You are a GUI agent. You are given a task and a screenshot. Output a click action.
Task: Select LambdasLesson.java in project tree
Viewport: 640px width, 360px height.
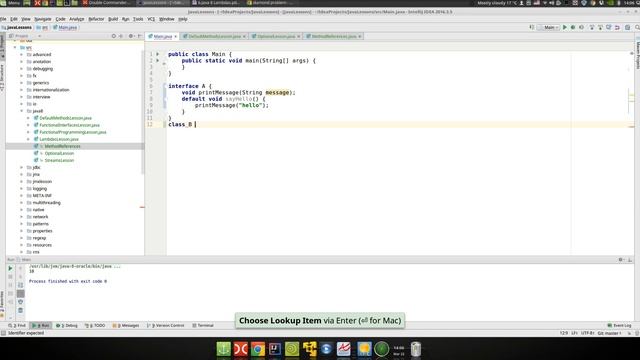tap(59, 139)
